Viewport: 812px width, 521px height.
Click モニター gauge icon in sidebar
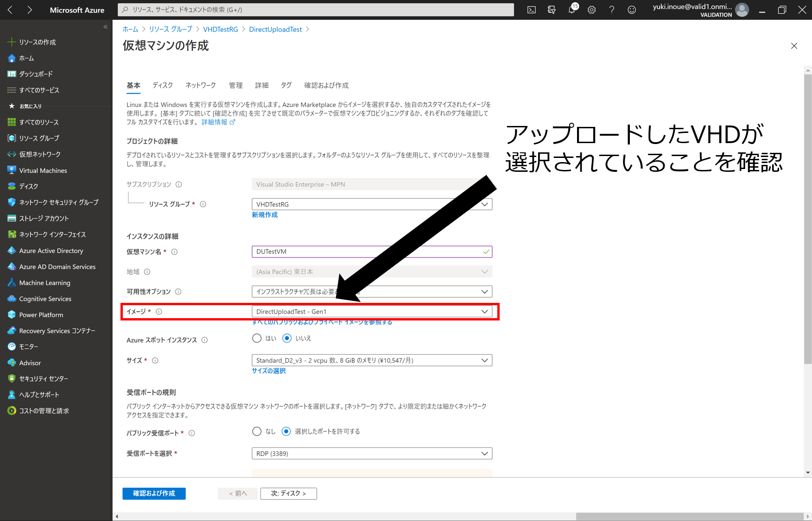[12, 346]
